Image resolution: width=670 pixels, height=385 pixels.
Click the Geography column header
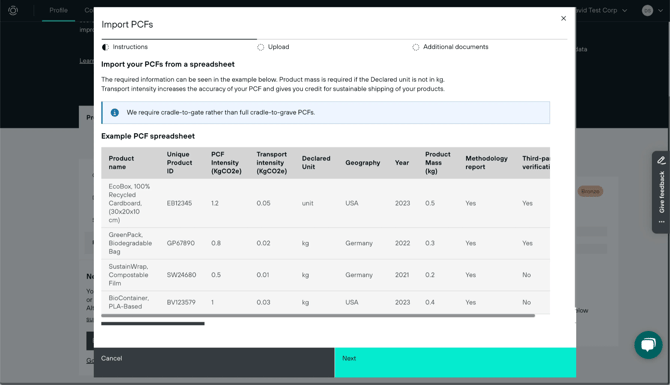(362, 163)
